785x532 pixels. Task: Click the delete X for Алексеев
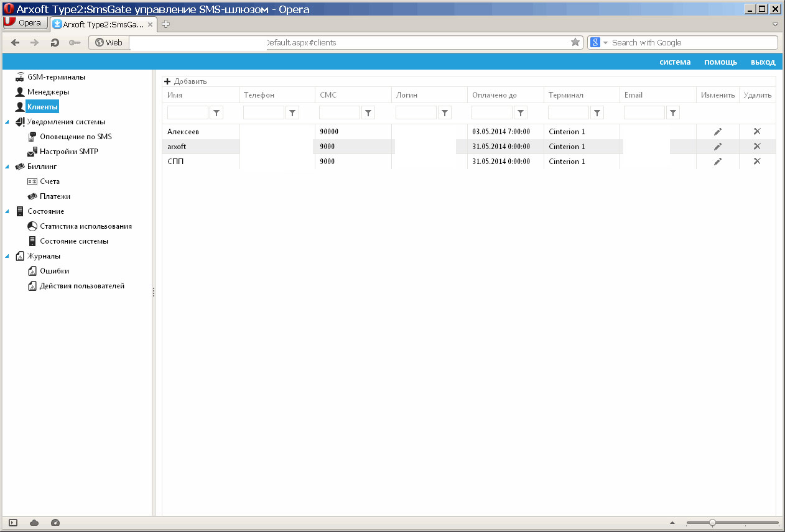[757, 132]
